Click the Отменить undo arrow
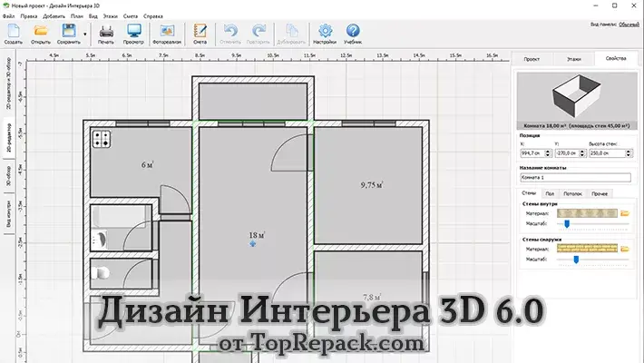Image resolution: width=644 pixels, height=363 pixels. click(230, 34)
